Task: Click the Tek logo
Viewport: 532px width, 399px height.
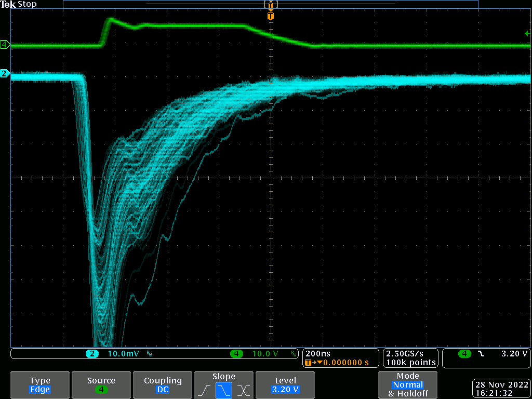Action: (x=8, y=4)
